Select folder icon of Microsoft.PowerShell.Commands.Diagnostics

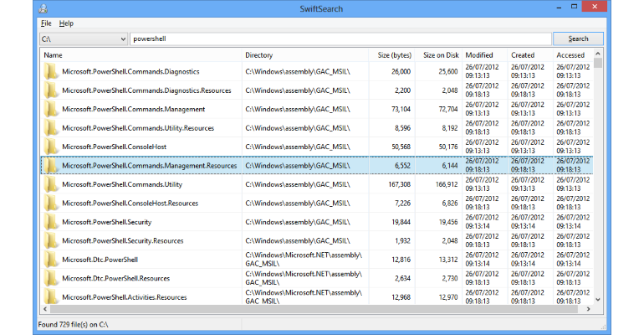pyautogui.click(x=50, y=71)
